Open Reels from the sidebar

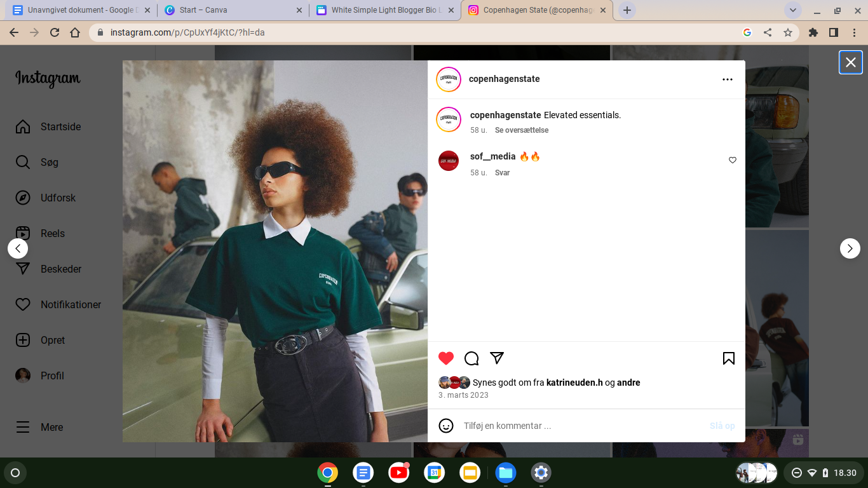[52, 233]
